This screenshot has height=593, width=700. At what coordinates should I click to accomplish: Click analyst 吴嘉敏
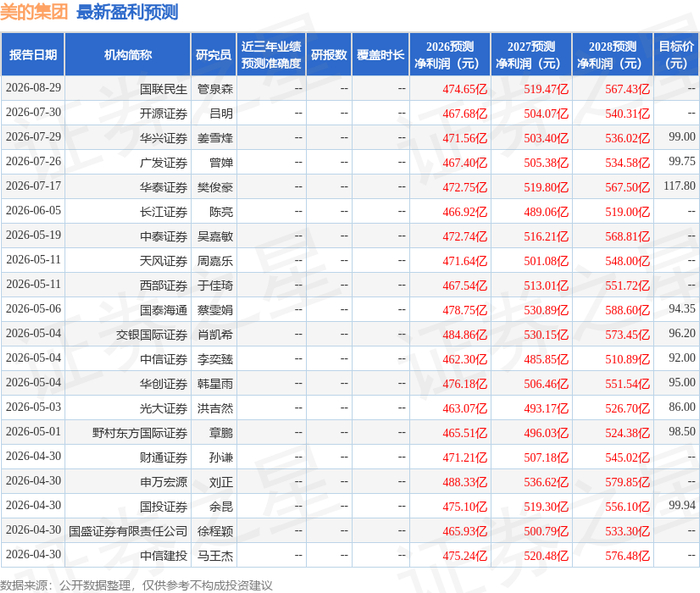coord(215,236)
